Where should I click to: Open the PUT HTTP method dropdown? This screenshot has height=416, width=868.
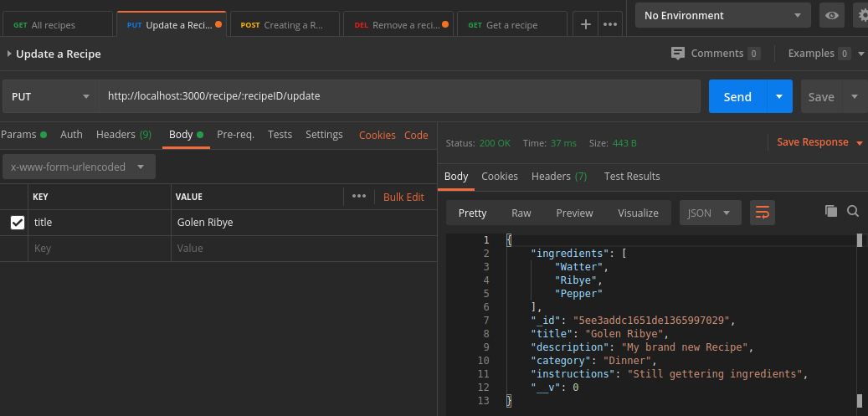click(50, 96)
